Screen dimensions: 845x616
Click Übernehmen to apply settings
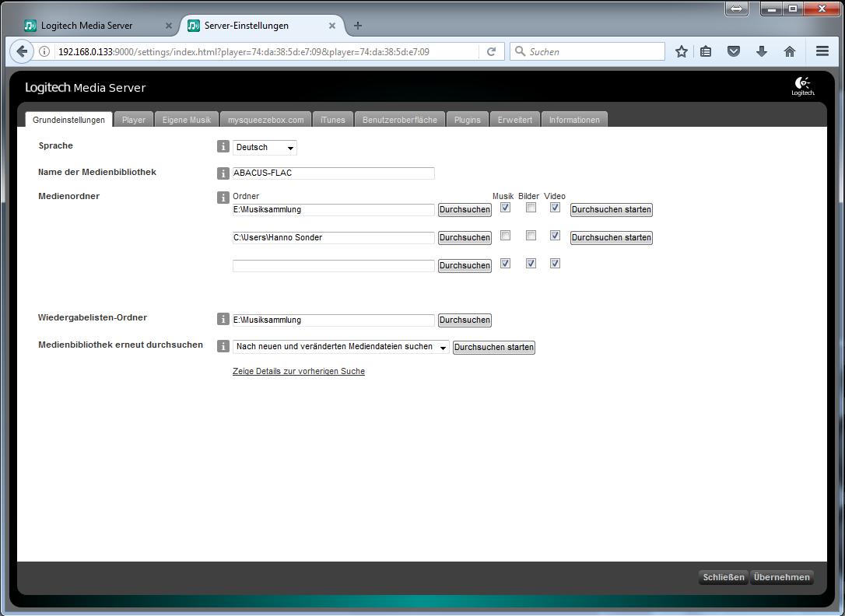click(781, 577)
